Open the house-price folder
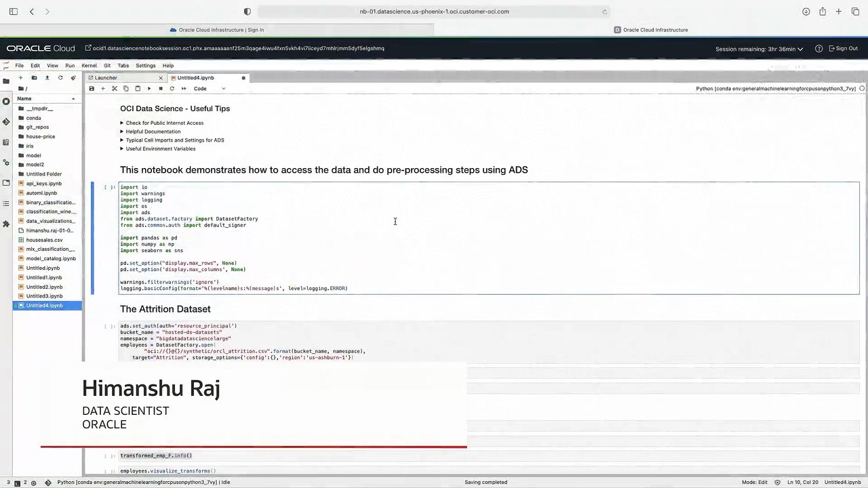 pos(41,137)
